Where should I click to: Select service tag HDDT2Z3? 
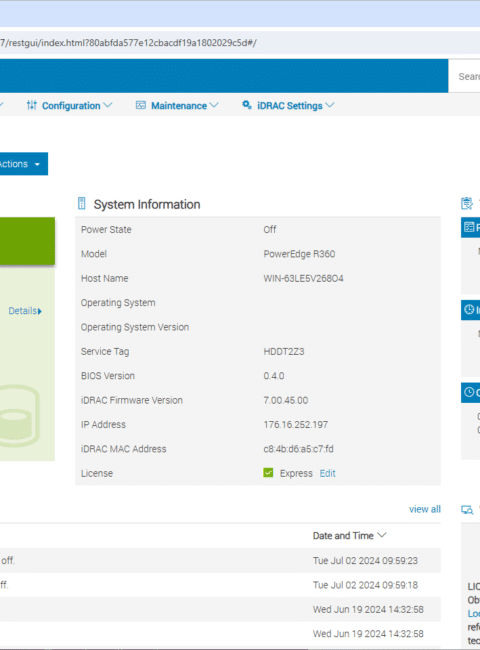coord(284,352)
